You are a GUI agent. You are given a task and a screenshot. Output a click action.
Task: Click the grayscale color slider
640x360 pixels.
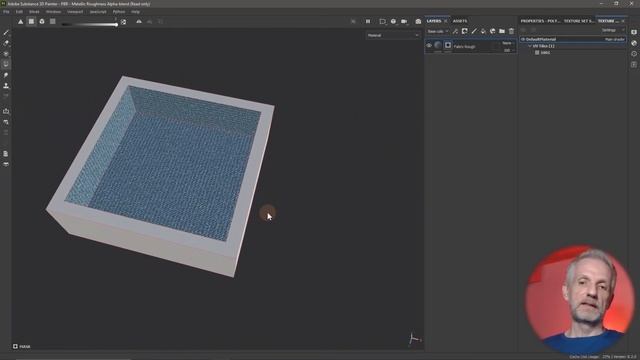tap(90, 24)
